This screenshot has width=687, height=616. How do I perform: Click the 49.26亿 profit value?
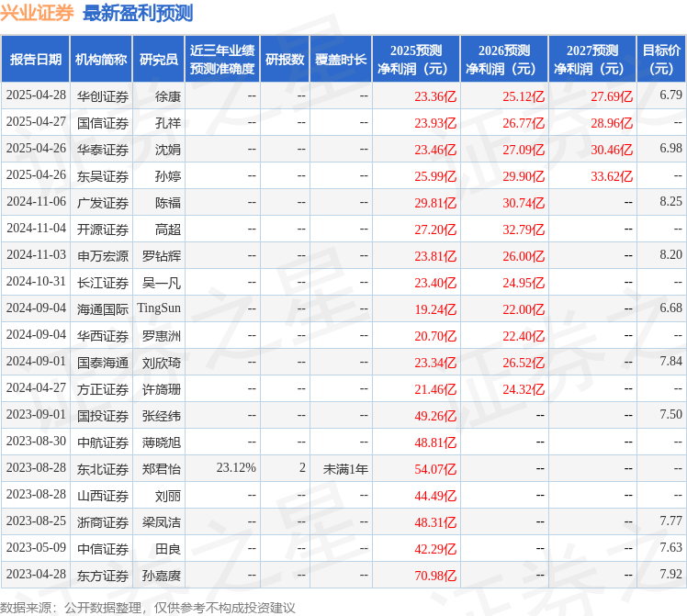point(435,416)
